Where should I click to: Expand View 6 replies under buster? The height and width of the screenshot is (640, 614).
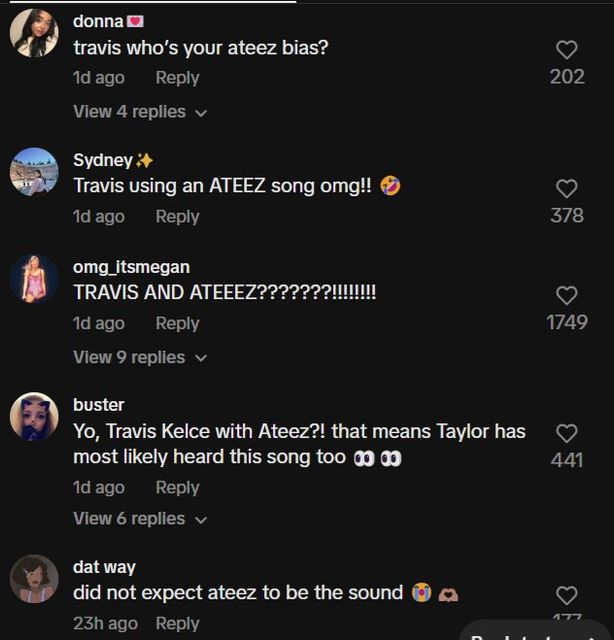[x=140, y=518]
